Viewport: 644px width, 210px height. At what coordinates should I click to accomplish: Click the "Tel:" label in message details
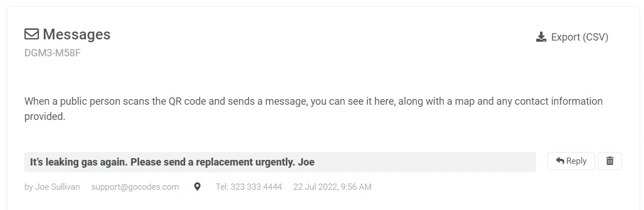(222, 187)
